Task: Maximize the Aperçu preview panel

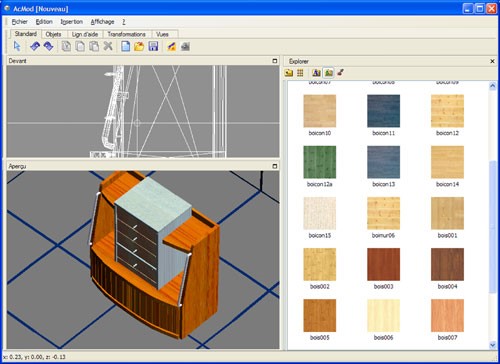Action: pos(275,166)
